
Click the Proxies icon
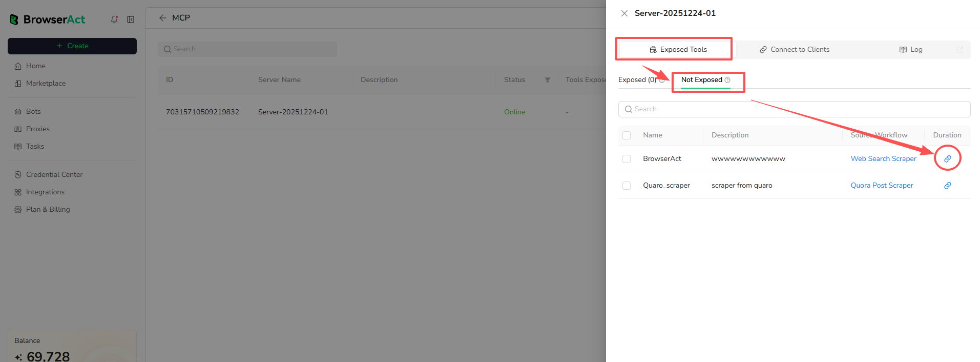(18, 129)
